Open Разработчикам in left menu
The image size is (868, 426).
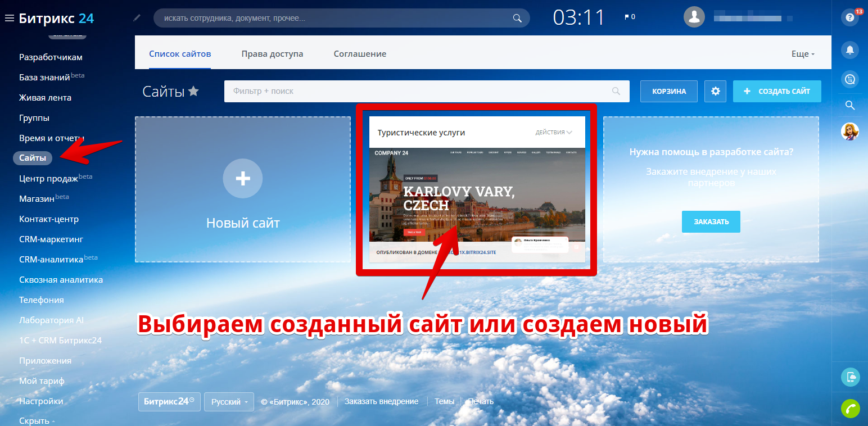coord(51,57)
